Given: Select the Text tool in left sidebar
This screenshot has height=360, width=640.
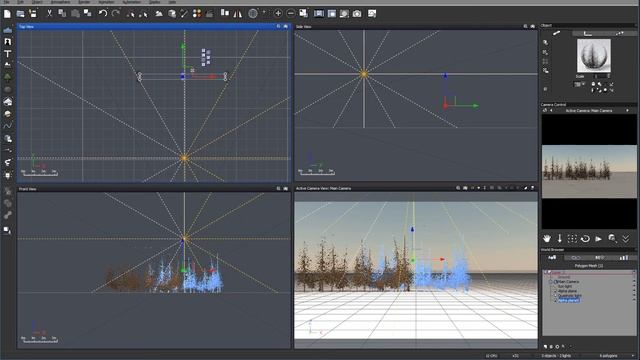Looking at the screenshot, I should [x=7, y=53].
